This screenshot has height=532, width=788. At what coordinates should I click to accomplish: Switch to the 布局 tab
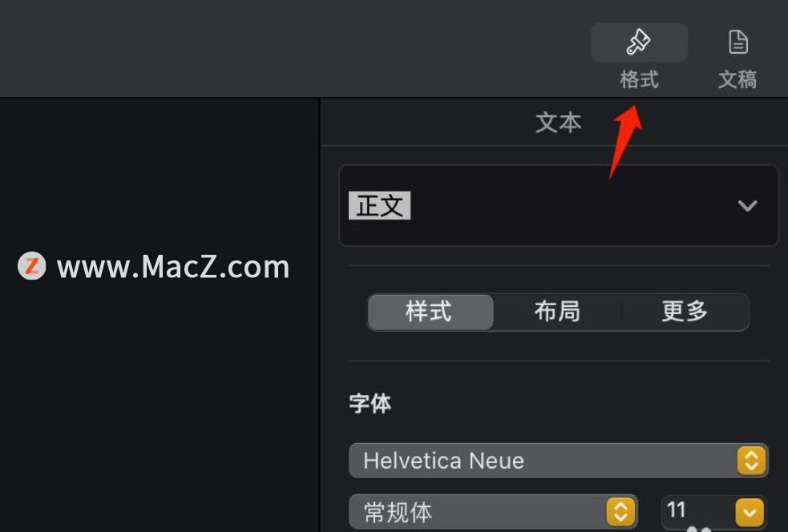coord(557,312)
